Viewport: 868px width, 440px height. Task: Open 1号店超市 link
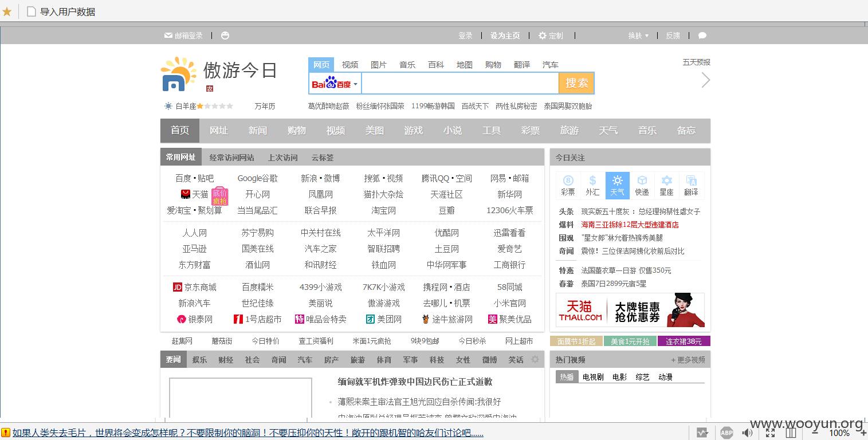coord(257,319)
